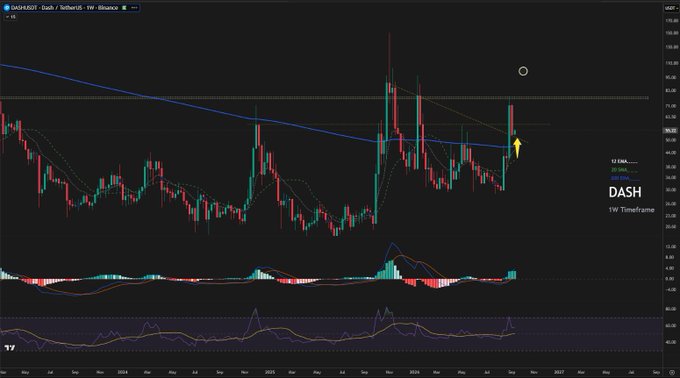
Task: Select the dotted horizontal resistance line
Action: pos(324,98)
